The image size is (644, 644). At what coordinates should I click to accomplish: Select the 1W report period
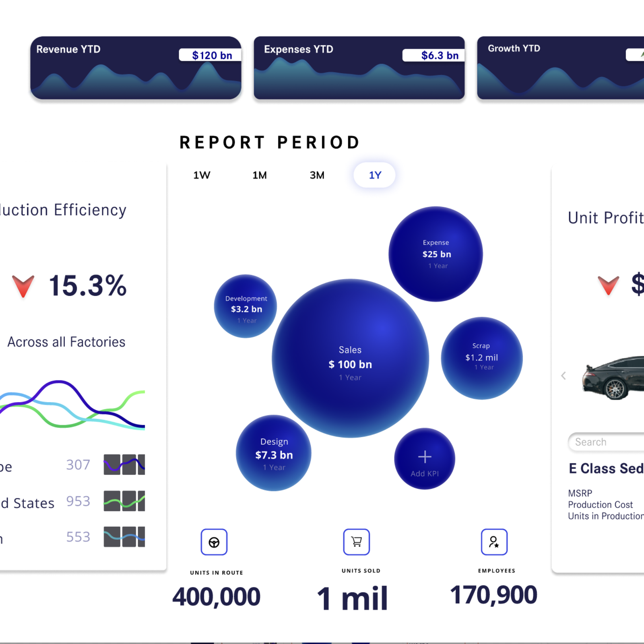click(x=202, y=175)
